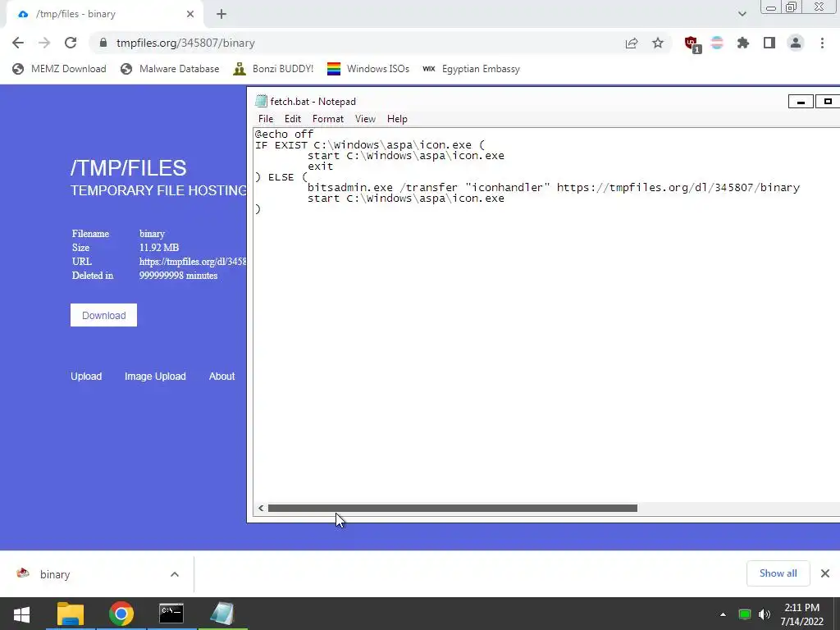Screen dimensions: 840x630
Task: Bookmark this page with the star
Action: 658,43
